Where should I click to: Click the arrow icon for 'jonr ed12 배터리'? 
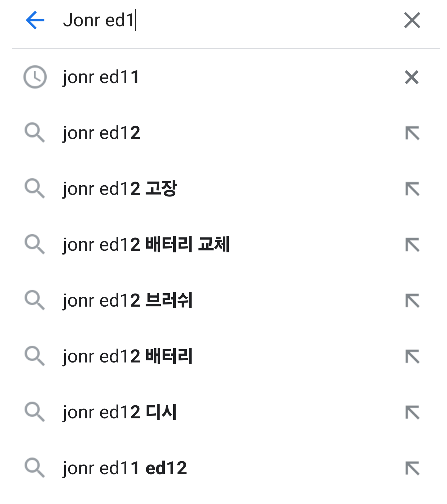point(412,357)
